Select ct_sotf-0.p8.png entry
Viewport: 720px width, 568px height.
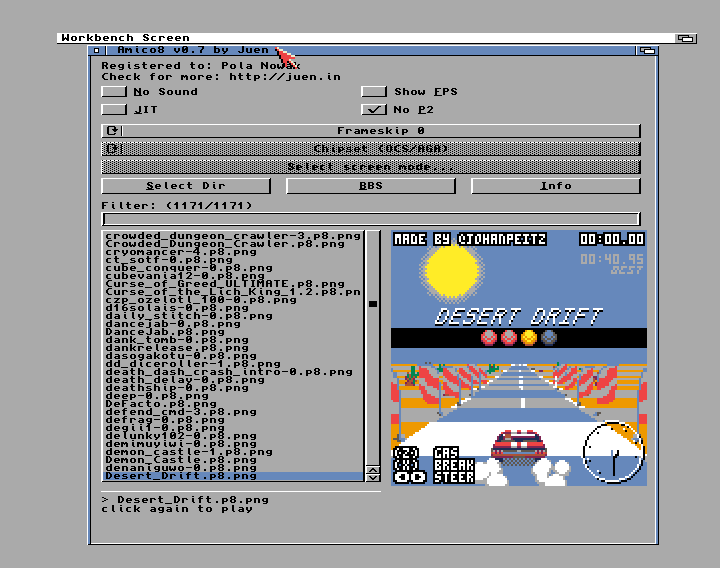tap(233, 260)
